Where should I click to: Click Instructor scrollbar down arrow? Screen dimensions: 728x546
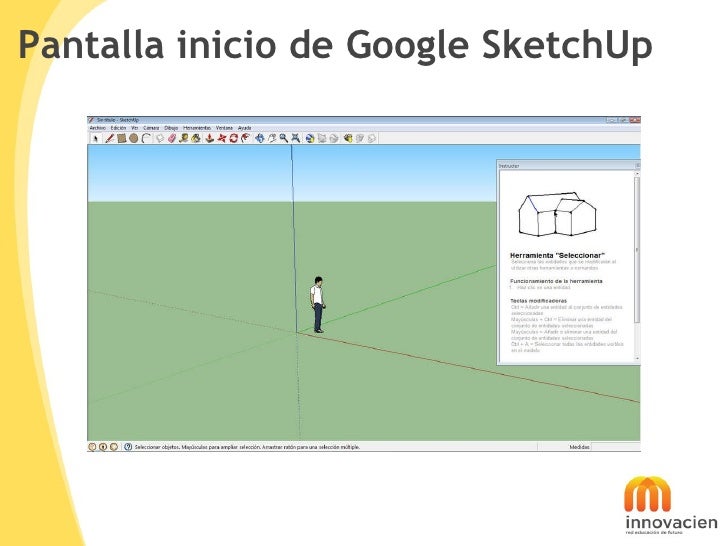(x=637, y=358)
